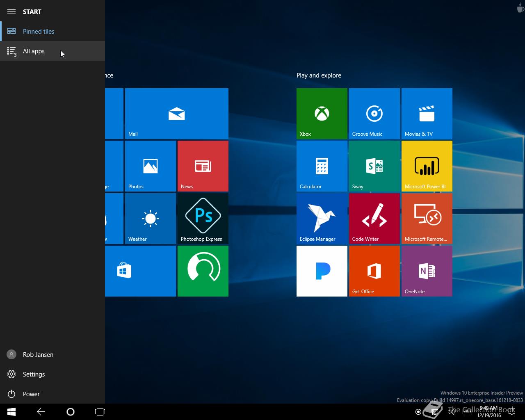Launch the Xbox tile
Viewport: 525px width, 420px height.
pyautogui.click(x=322, y=114)
